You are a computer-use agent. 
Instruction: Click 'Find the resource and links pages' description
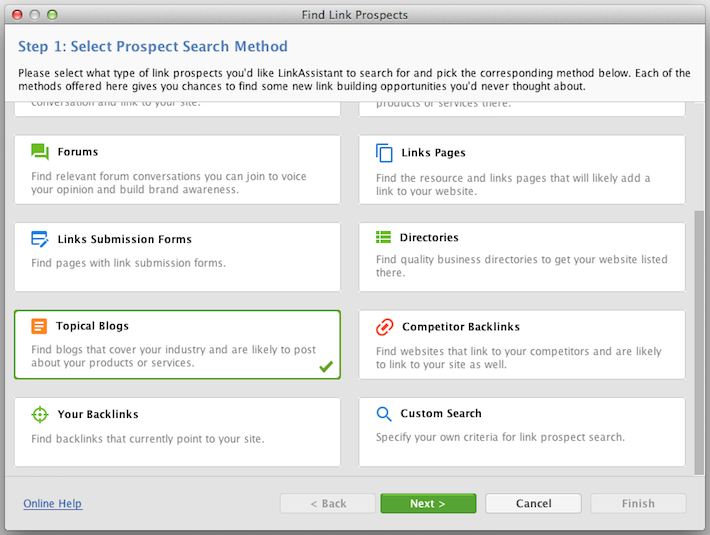[x=513, y=185]
